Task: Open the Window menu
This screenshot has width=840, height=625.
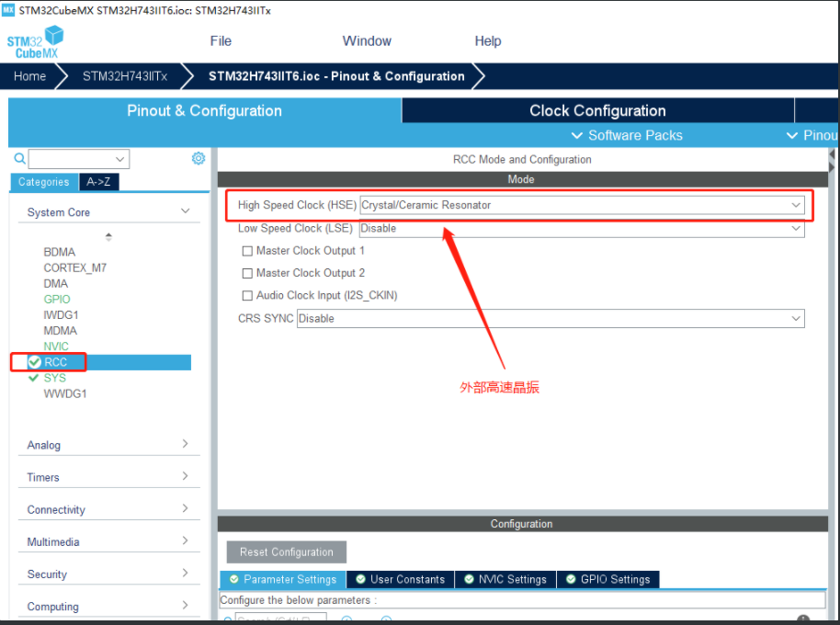Action: pos(367,41)
